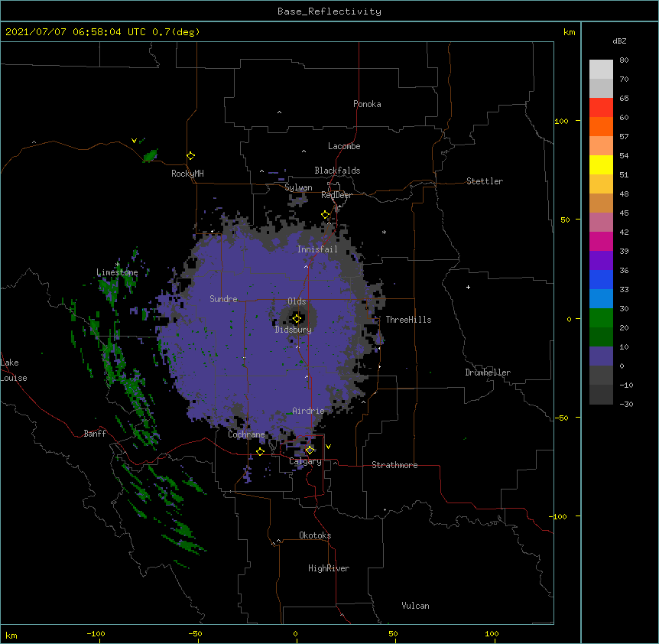Image resolution: width=659 pixels, height=644 pixels.
Task: Pick the yellow 54 dBZ legend swatch
Action: pos(601,164)
